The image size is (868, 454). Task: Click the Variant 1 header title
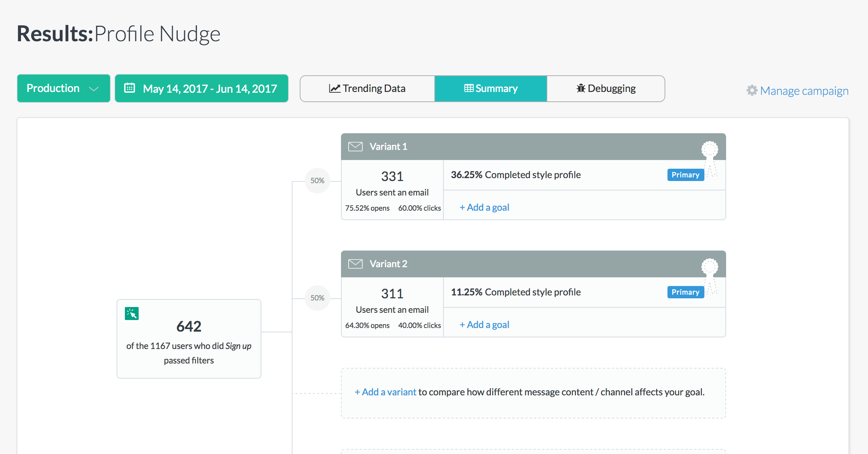pos(388,147)
